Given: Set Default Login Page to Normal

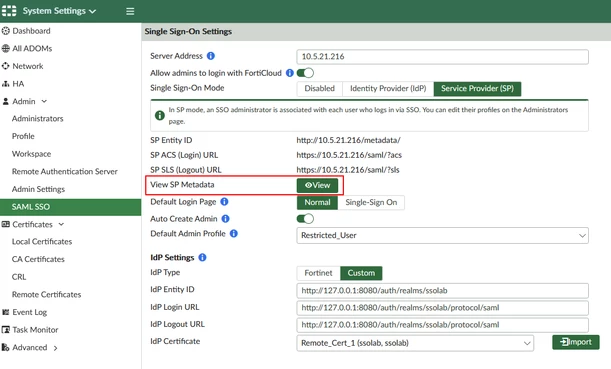Looking at the screenshot, I should (317, 202).
